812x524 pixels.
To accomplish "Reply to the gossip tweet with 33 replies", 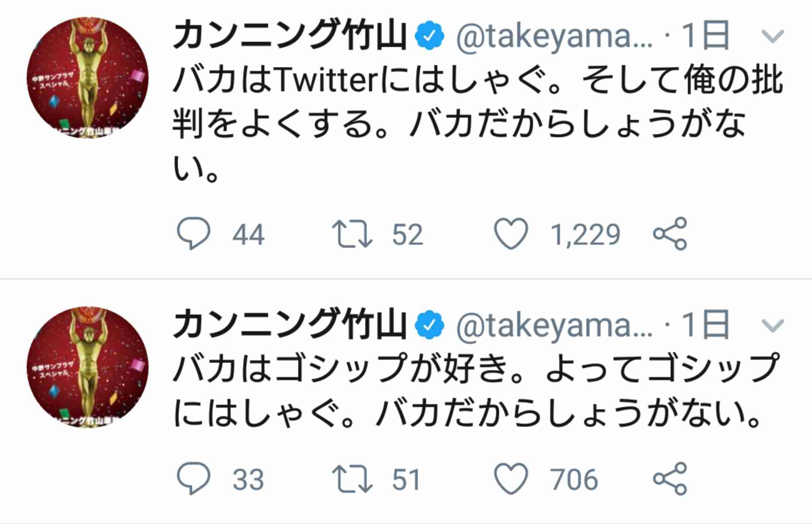I will click(193, 478).
